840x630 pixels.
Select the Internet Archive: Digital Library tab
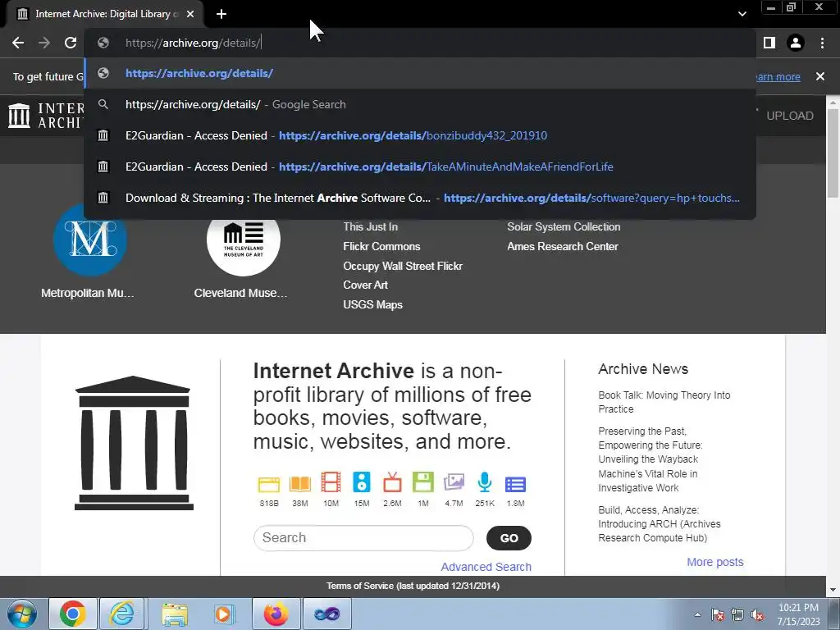click(x=105, y=15)
